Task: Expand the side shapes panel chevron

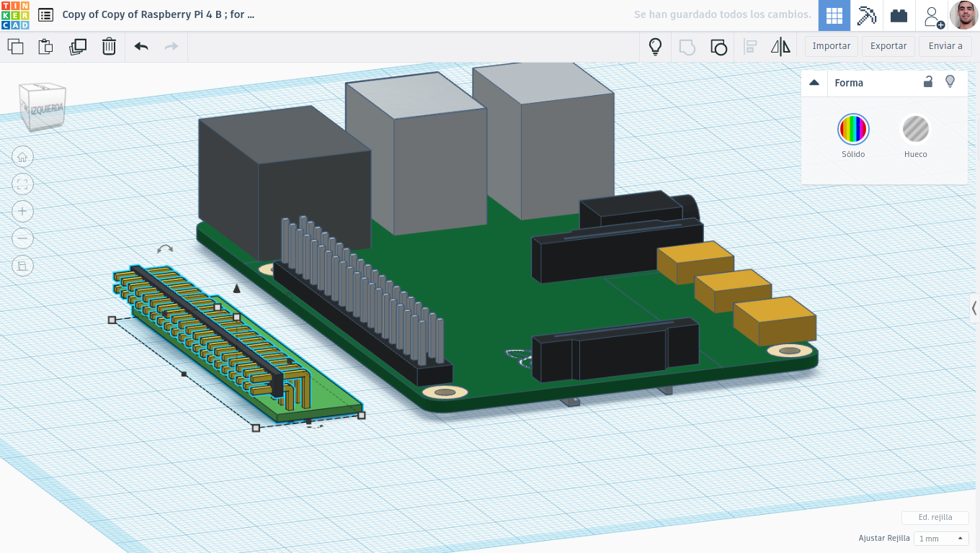Action: pos(974,308)
